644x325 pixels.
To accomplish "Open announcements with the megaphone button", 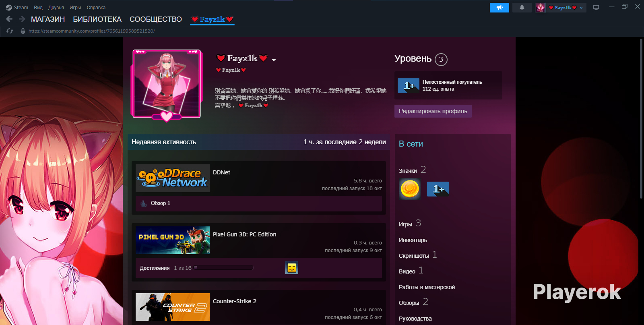I will pos(500,8).
